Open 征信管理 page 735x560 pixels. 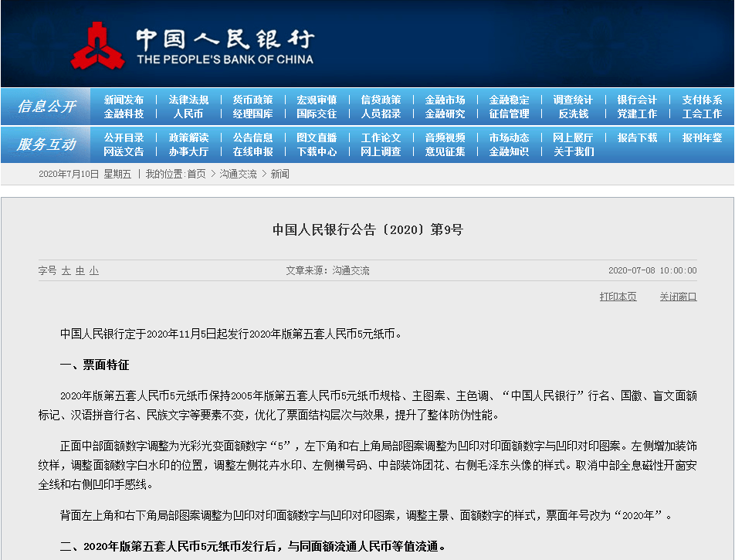click(509, 114)
